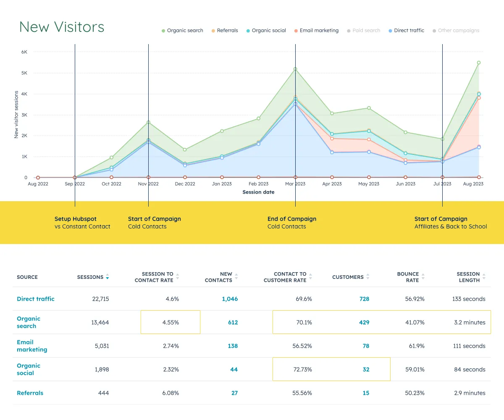Click the Aug 2022 axis label
Image resolution: width=504 pixels, height=420 pixels.
38,184
